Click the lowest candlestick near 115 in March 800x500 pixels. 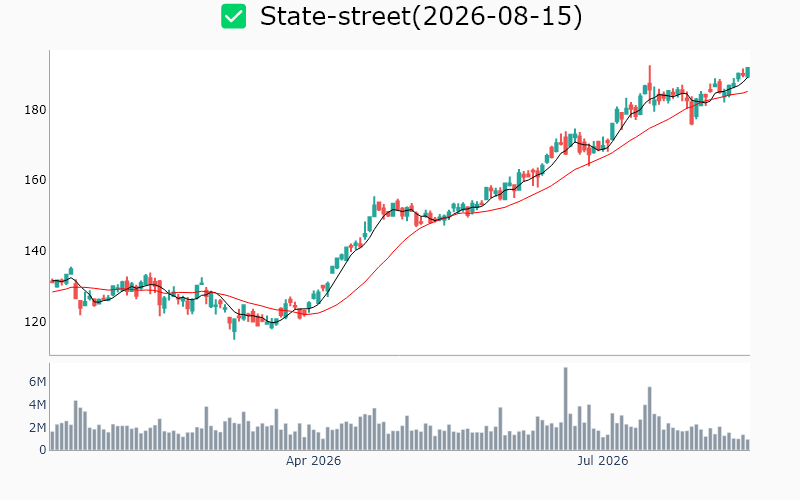234,328
